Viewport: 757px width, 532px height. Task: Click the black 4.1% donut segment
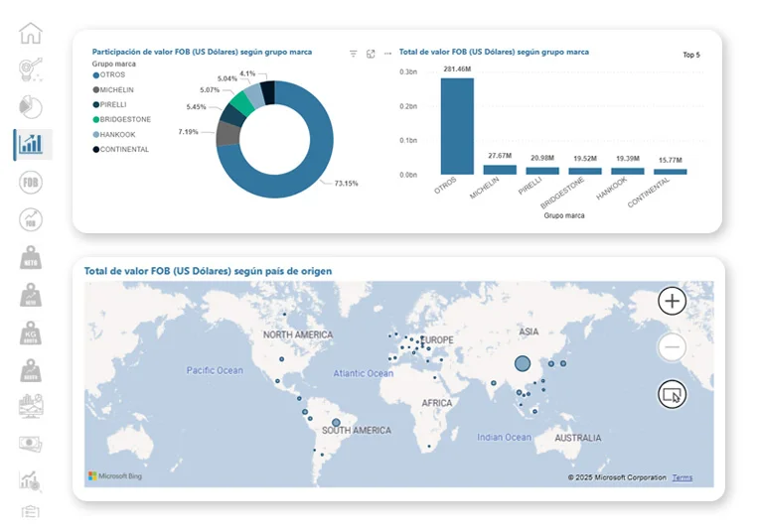pos(268,92)
